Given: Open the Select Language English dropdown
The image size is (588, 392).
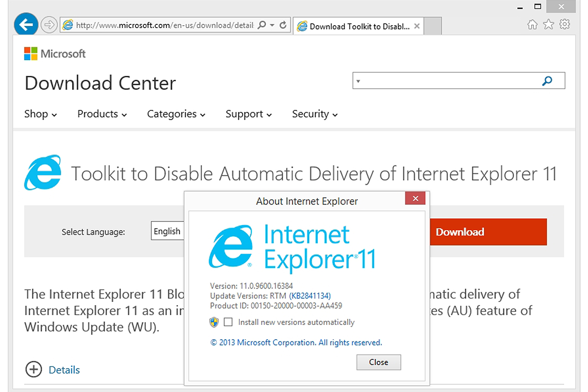Looking at the screenshot, I should (168, 231).
